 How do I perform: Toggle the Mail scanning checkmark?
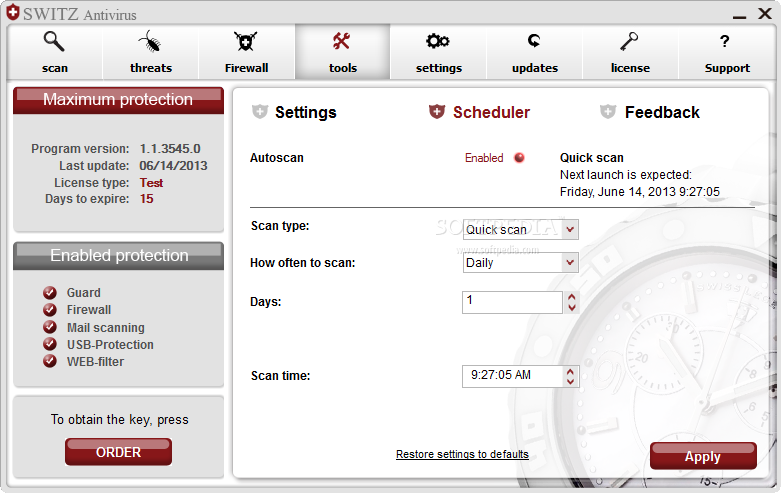point(50,327)
